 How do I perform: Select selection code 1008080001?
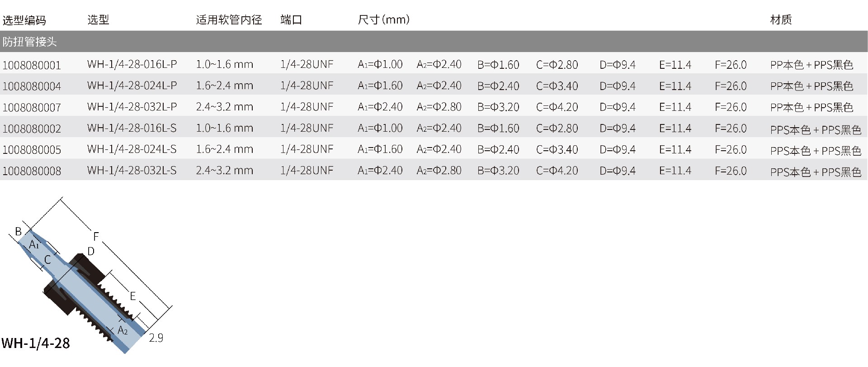pos(32,65)
